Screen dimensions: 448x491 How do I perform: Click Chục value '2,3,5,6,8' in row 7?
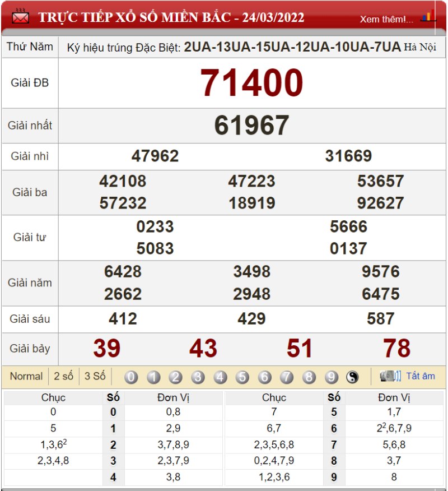point(274,444)
